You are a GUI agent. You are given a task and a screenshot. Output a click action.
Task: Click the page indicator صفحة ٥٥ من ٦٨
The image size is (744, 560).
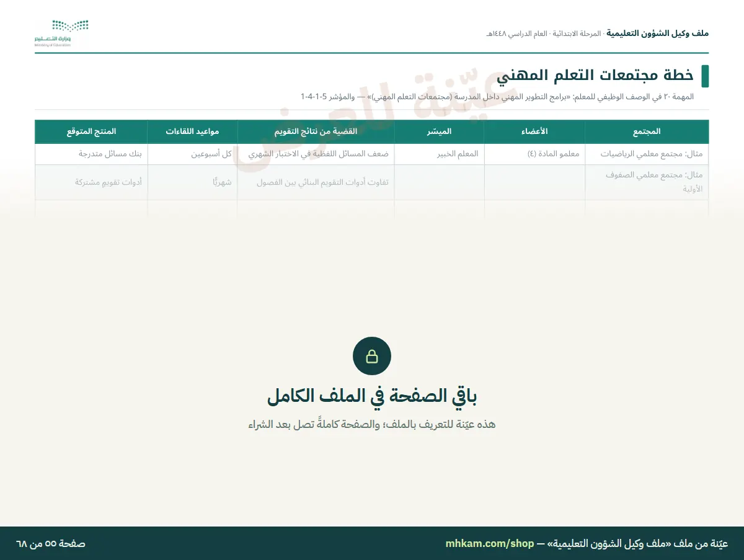(51, 544)
